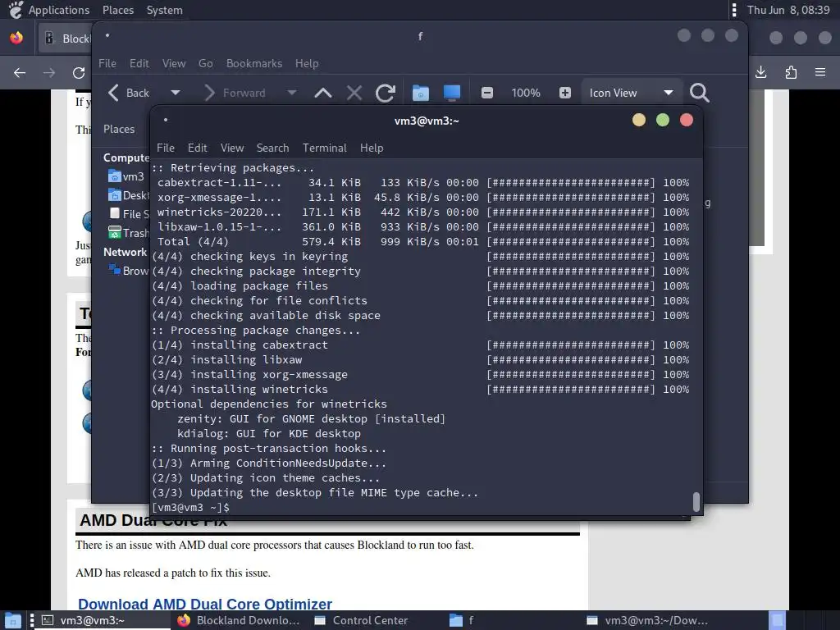This screenshot has height=630, width=840.
Task: Select Desktop in Places sidebar
Action: (x=129, y=195)
